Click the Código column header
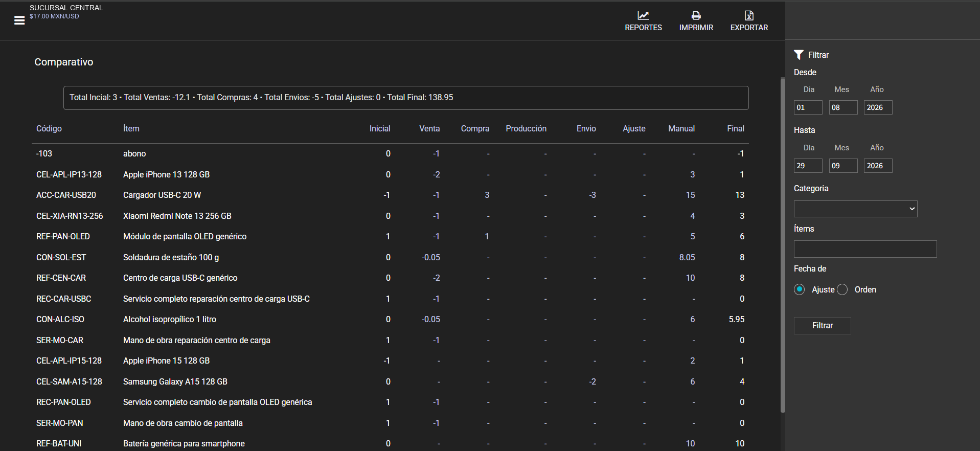This screenshot has height=451, width=980. (49, 129)
